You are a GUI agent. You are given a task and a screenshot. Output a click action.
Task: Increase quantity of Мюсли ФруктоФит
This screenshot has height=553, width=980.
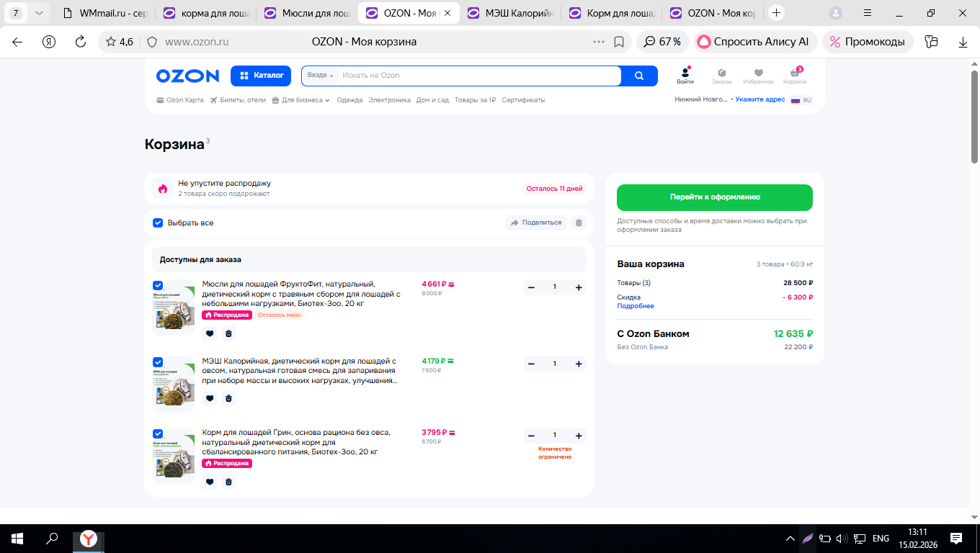coord(579,287)
